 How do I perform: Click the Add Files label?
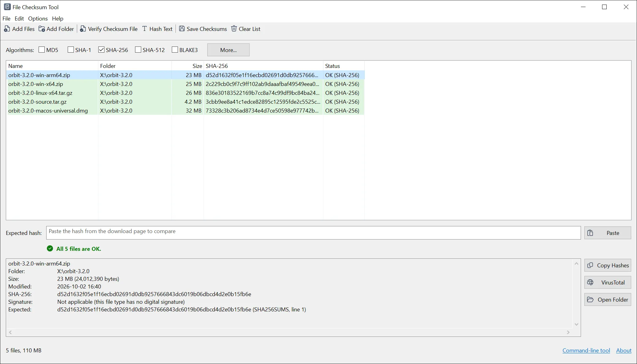23,29
